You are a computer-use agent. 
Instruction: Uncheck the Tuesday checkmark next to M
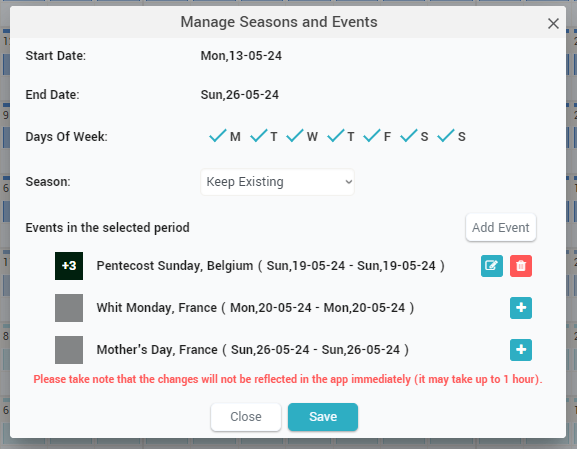[x=259, y=136]
